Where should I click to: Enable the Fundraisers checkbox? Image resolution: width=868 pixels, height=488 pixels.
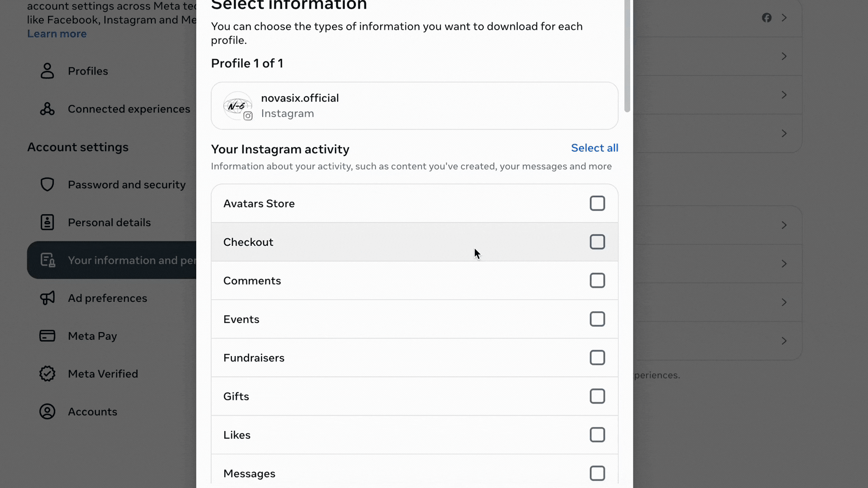pyautogui.click(x=597, y=358)
